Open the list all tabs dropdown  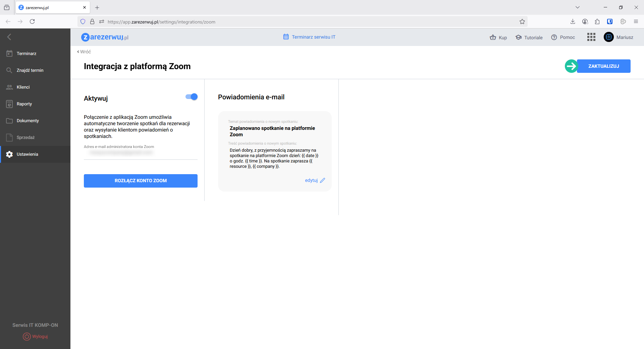[x=578, y=7]
